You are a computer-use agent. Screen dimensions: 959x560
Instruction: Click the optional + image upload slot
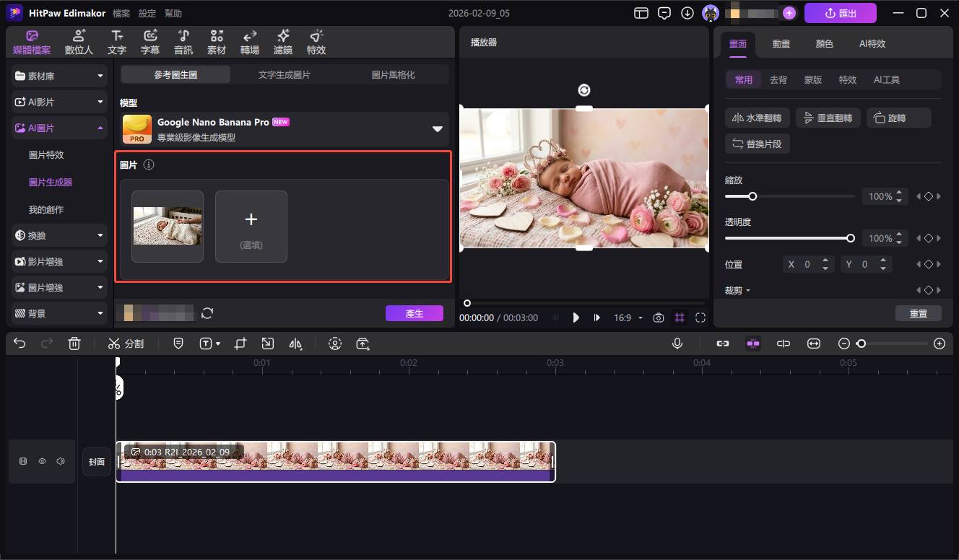point(251,226)
